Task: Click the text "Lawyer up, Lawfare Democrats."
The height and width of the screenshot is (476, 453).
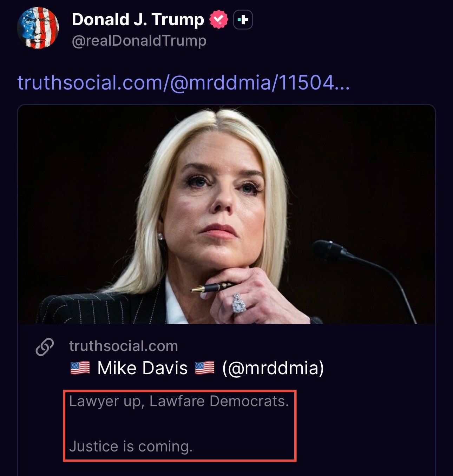Action: click(x=179, y=401)
